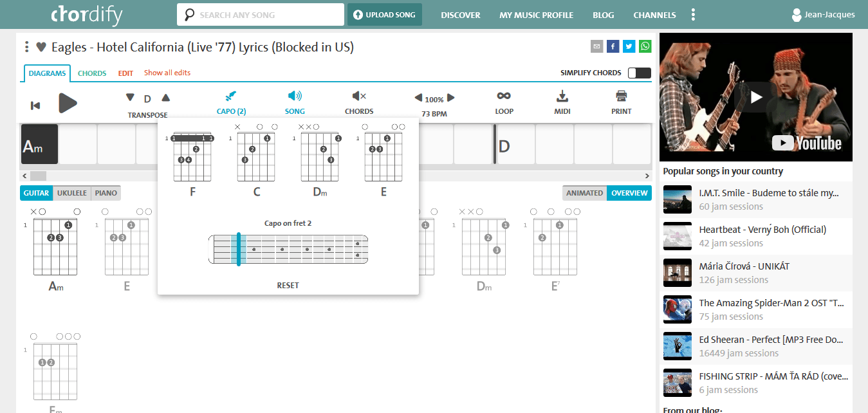Screen dimensions: 868x413
Task: Click the F chord diagram in capo popup
Action: (192, 160)
